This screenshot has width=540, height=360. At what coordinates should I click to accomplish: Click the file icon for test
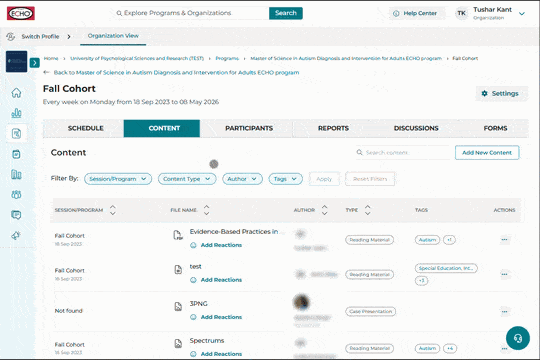[178, 269]
